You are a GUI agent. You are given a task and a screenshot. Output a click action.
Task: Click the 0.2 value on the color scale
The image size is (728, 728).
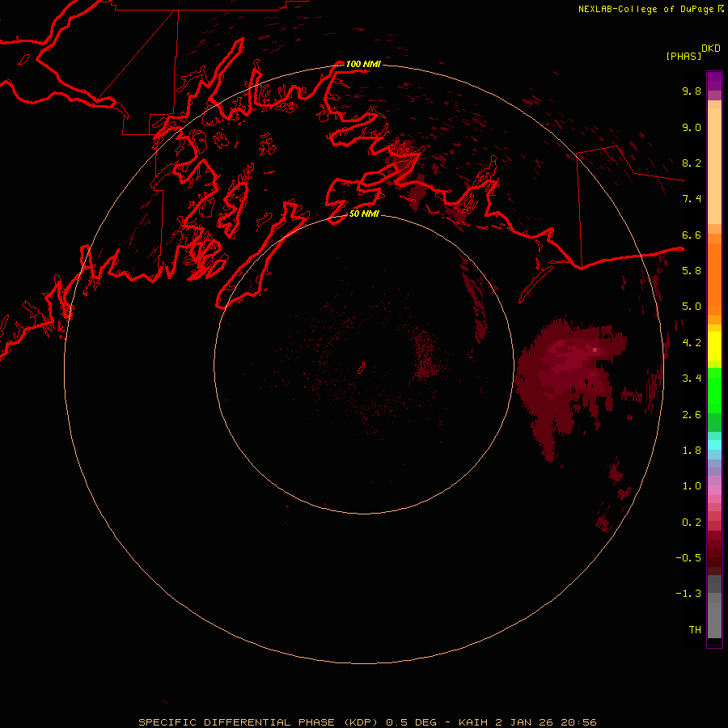tap(692, 523)
